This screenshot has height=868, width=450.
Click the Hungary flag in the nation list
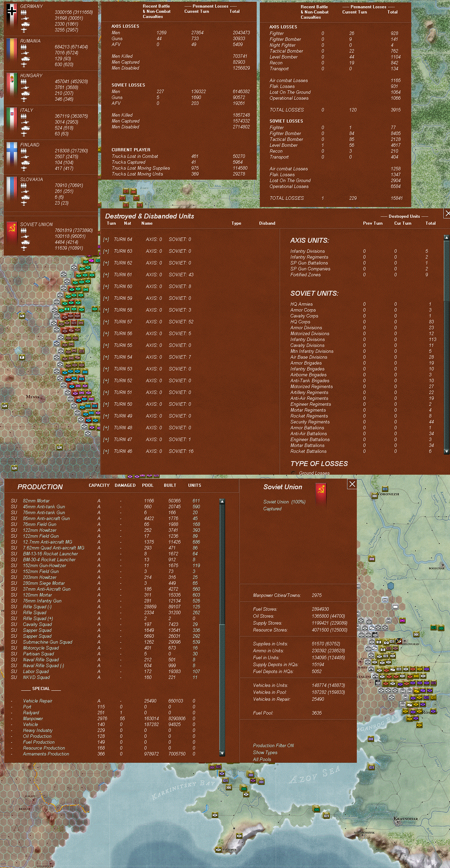point(12,84)
